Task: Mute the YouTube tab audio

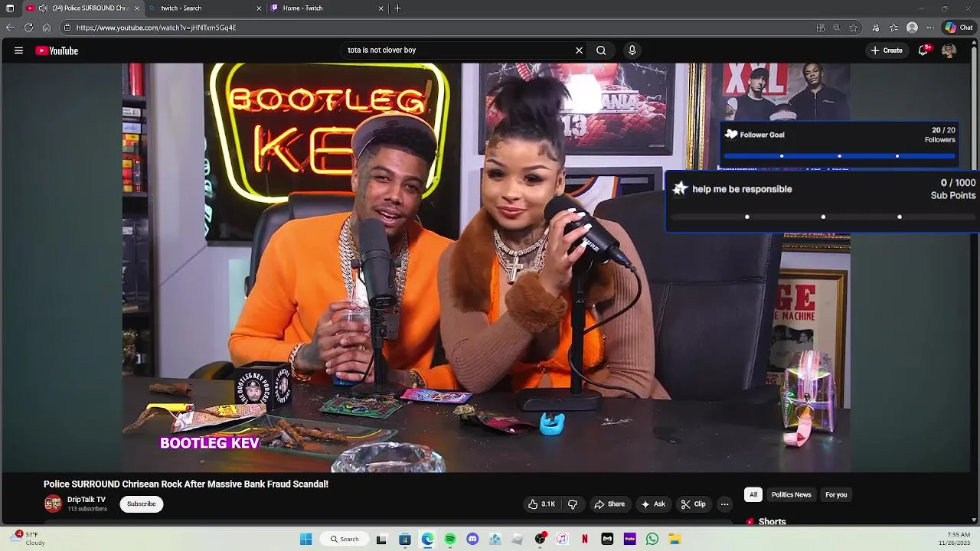Action: [44, 8]
